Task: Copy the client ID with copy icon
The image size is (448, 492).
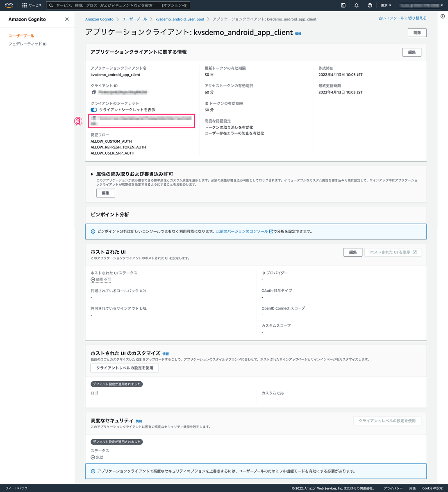Action: [x=94, y=92]
